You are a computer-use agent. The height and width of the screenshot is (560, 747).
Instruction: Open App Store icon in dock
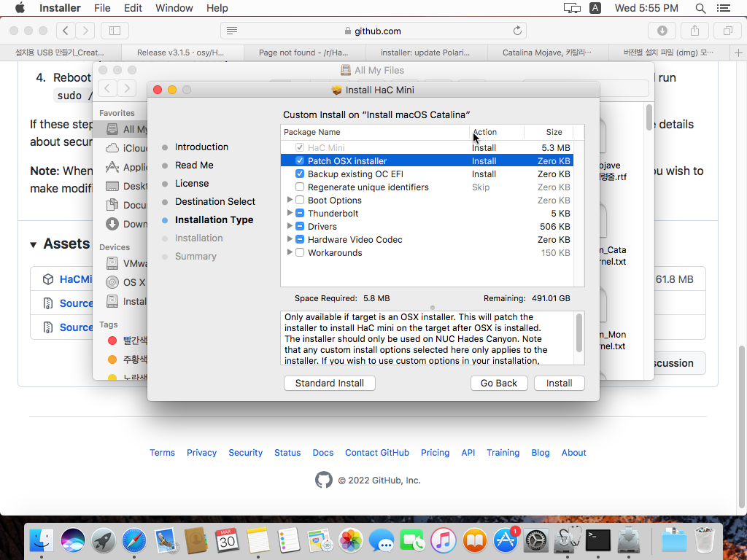[505, 540]
